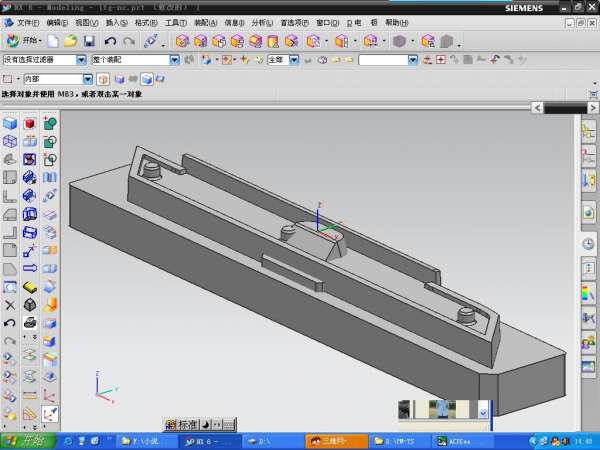Viewport: 600px width, 450px height.
Task: Click the green Subtract boolean icon
Action: click(50, 142)
